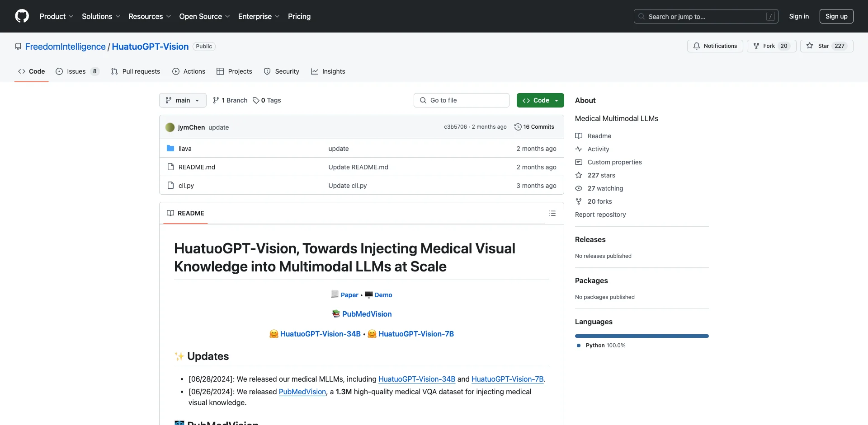Click the note icon beside Custom properties

click(x=579, y=162)
